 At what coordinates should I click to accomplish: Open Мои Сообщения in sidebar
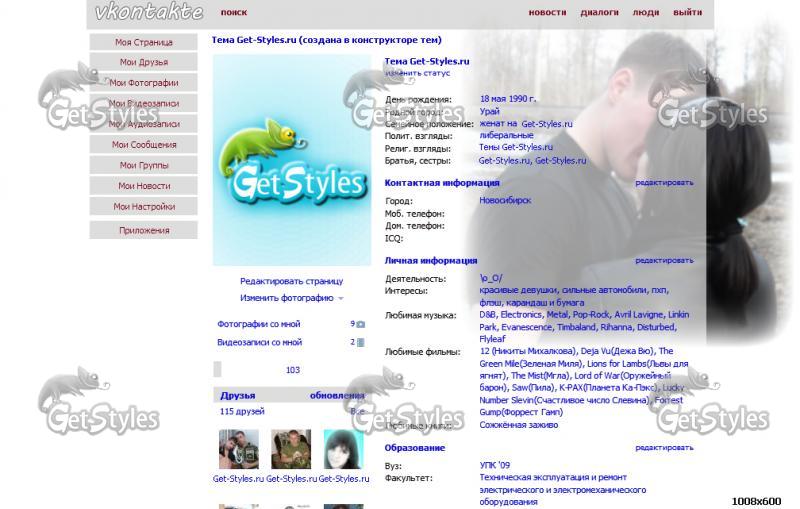tap(143, 144)
